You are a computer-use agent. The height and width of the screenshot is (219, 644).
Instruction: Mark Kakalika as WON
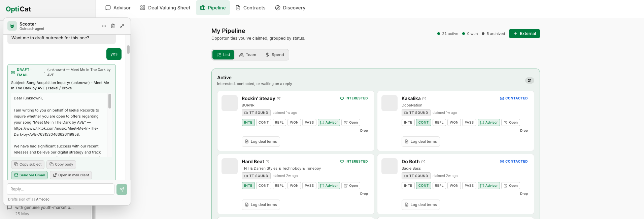[x=454, y=123]
